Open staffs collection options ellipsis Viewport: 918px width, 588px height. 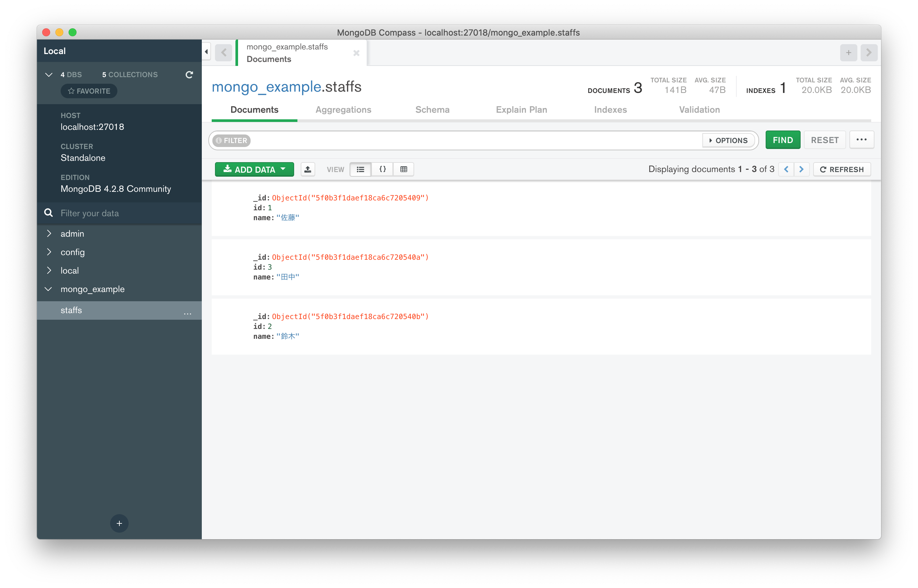[x=188, y=313]
